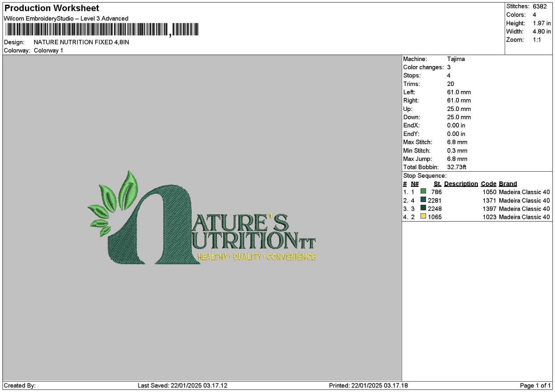Click the 'Created By:' footer label
555x392 pixels.
click(20, 385)
